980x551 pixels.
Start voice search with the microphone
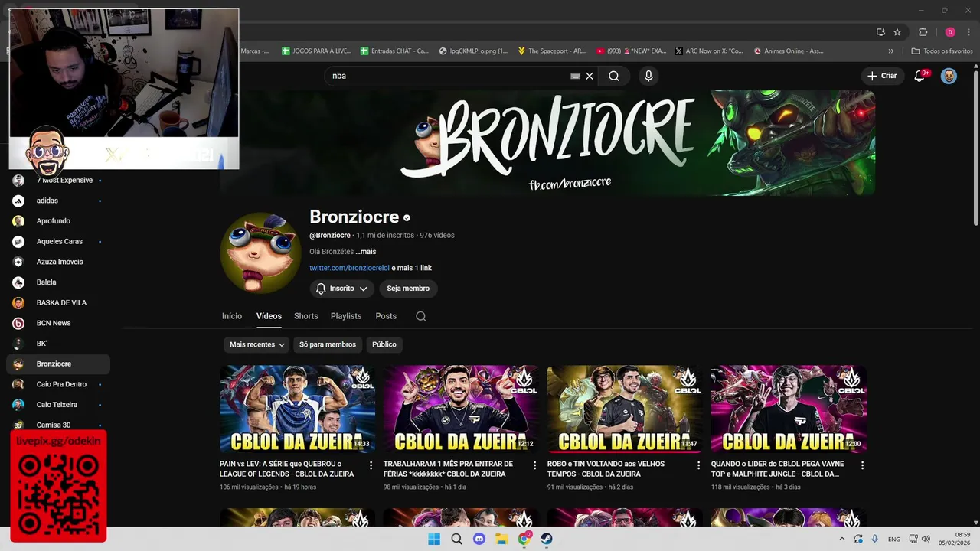648,76
